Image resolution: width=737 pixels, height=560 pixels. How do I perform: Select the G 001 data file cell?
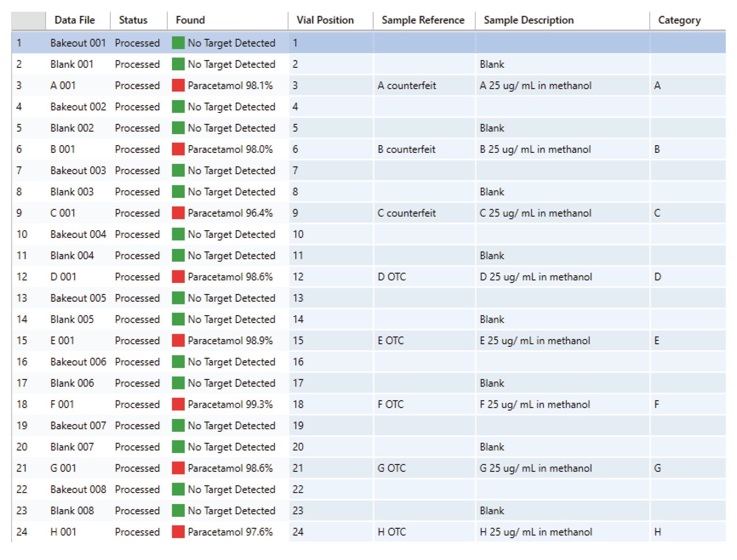click(63, 468)
